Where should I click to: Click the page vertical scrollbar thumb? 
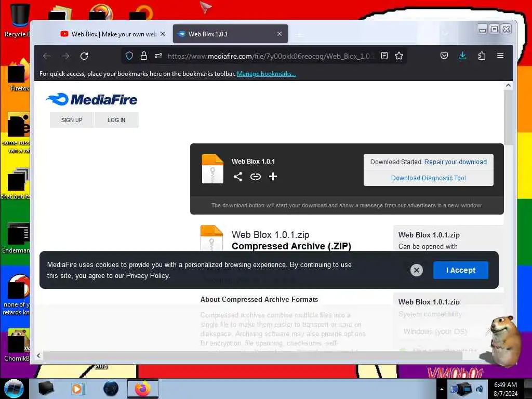coord(508,117)
